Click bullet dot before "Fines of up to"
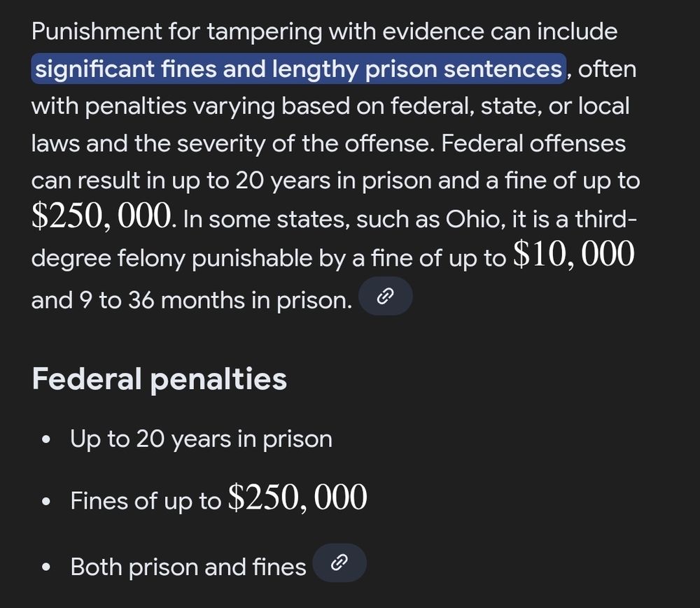 click(x=45, y=502)
